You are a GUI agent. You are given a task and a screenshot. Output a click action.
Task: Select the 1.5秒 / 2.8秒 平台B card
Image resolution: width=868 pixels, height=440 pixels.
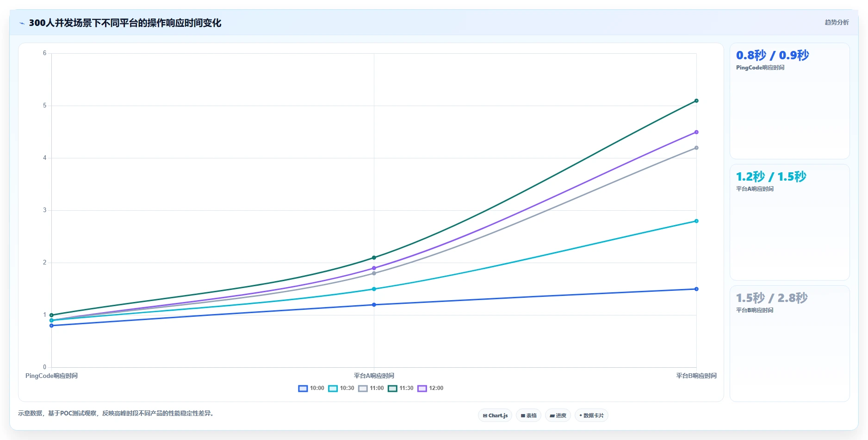(x=789, y=344)
